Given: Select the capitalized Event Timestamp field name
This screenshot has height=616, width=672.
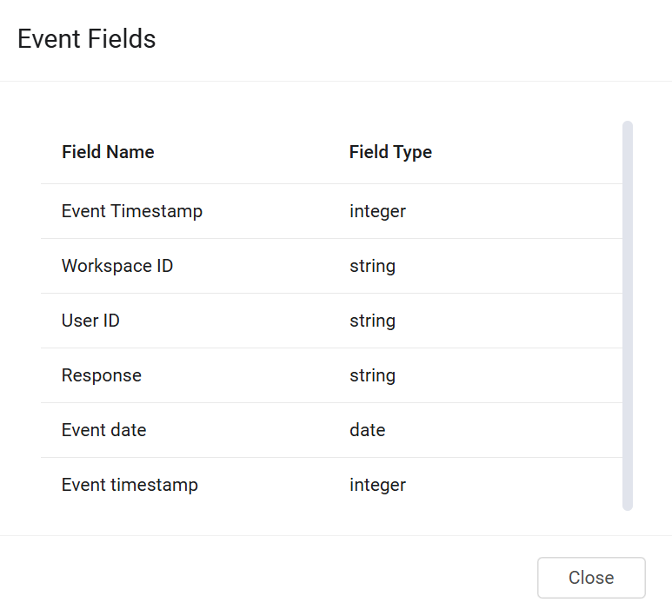Looking at the screenshot, I should tap(132, 211).
